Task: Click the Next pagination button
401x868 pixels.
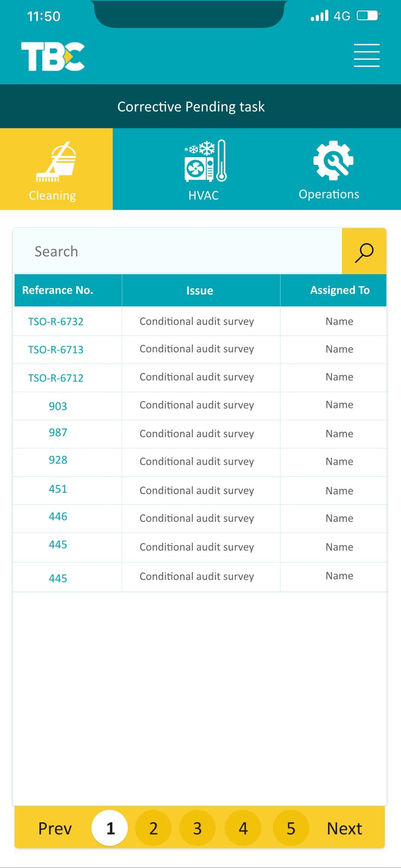Action: tap(345, 829)
